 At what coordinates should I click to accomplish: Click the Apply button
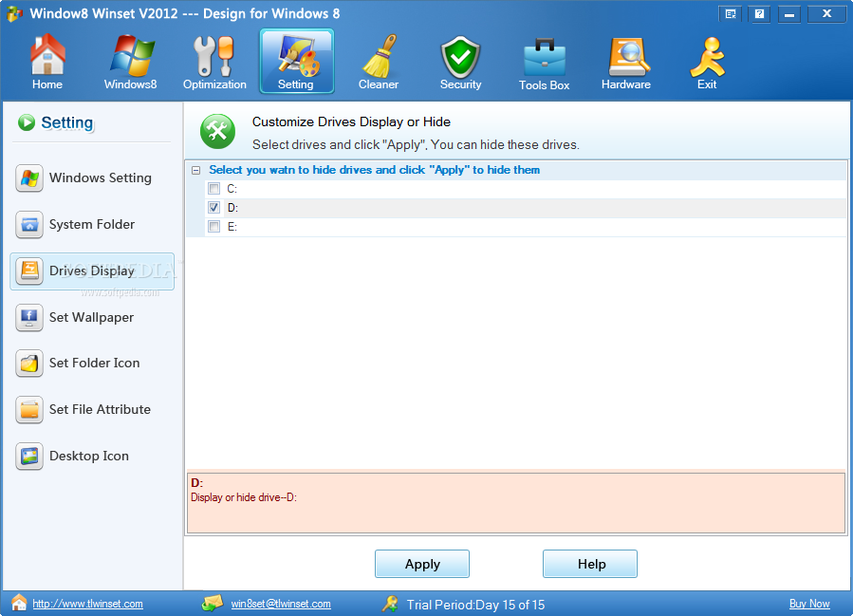[422, 564]
